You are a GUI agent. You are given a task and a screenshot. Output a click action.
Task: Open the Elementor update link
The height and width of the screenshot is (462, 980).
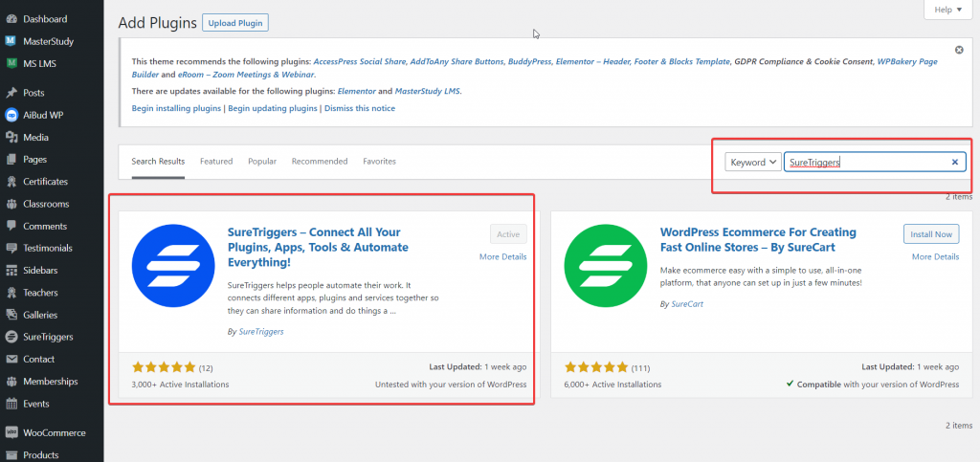(356, 91)
